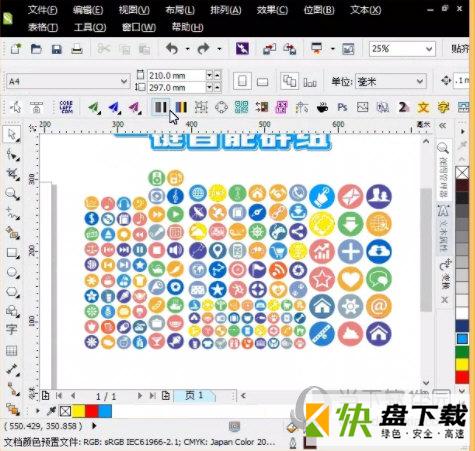Open the zoom level 25% dropdown
This screenshot has height=451, width=475.
coord(429,49)
